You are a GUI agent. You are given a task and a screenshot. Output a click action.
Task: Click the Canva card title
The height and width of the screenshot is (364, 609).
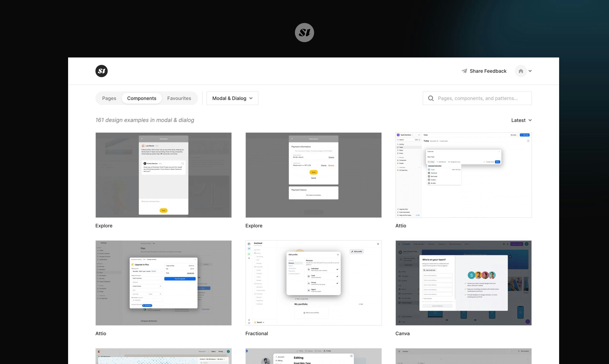[403, 334]
